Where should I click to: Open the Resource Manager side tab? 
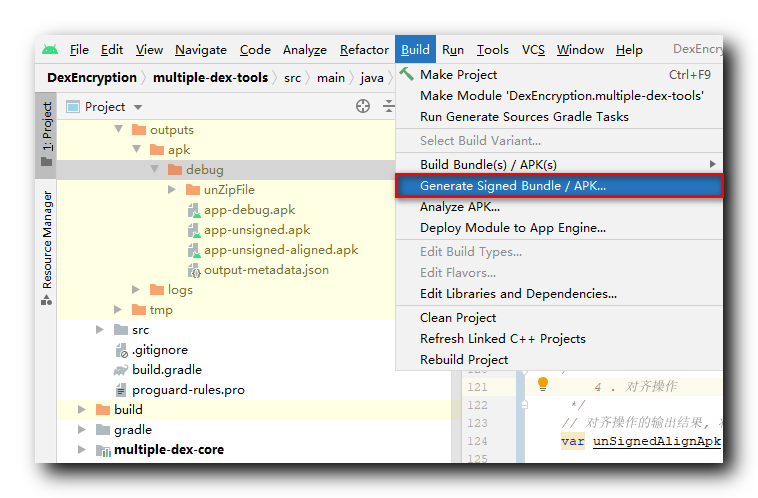(46, 247)
